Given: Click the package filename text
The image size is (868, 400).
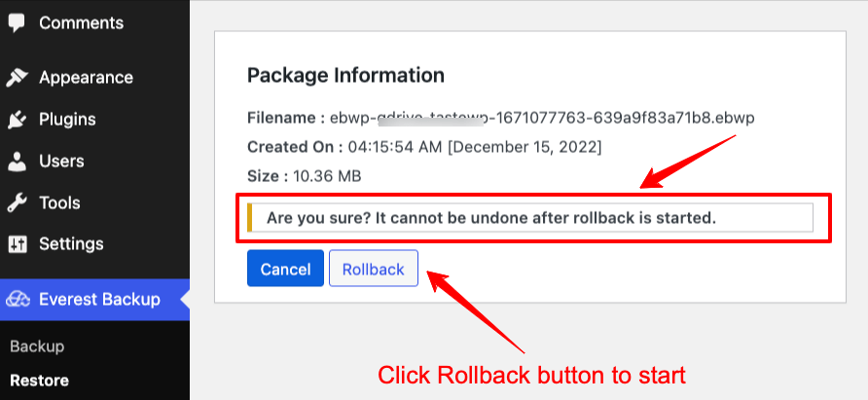Looking at the screenshot, I should tap(542, 118).
